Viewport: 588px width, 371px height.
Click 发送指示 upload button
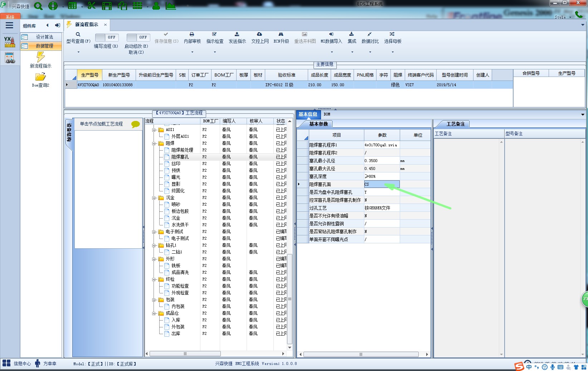(237, 38)
